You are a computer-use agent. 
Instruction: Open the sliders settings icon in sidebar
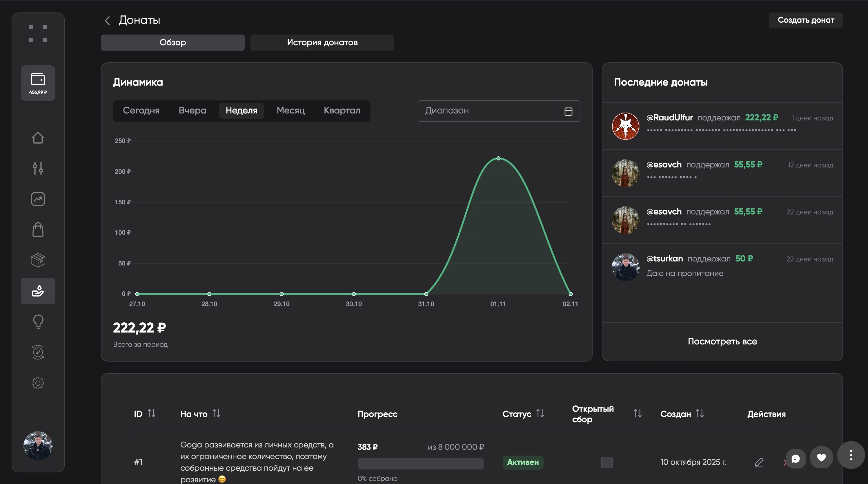[x=38, y=168]
